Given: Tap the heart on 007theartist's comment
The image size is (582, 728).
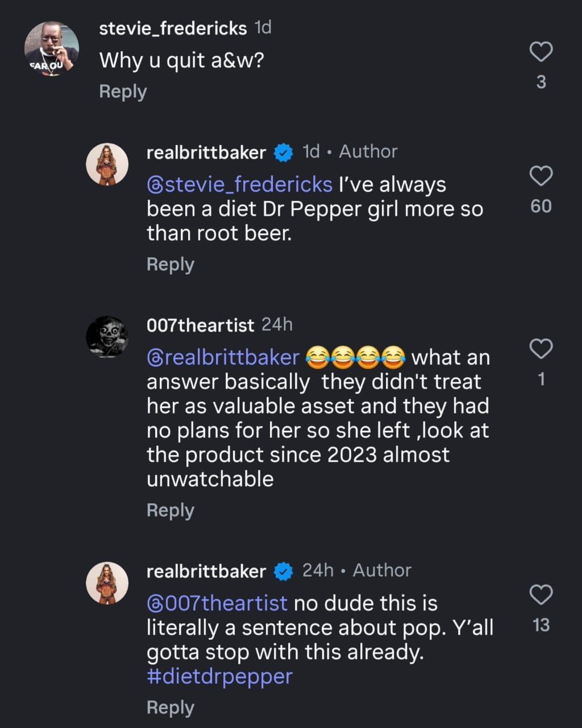Looking at the screenshot, I should pyautogui.click(x=541, y=348).
